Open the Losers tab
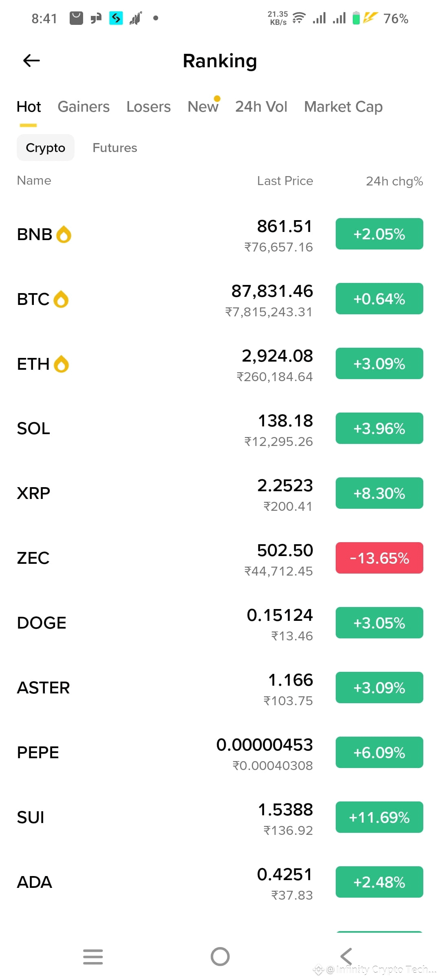440x980 pixels. pyautogui.click(x=149, y=107)
